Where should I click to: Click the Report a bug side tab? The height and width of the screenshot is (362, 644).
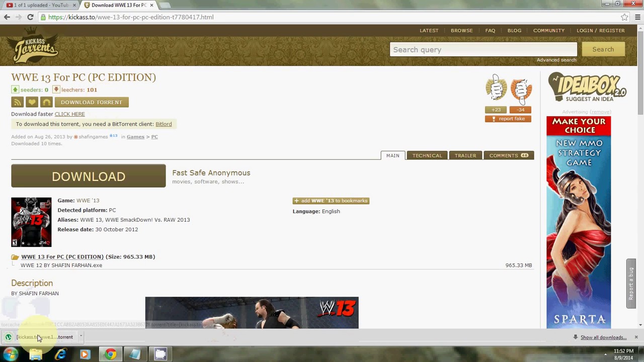click(x=631, y=284)
